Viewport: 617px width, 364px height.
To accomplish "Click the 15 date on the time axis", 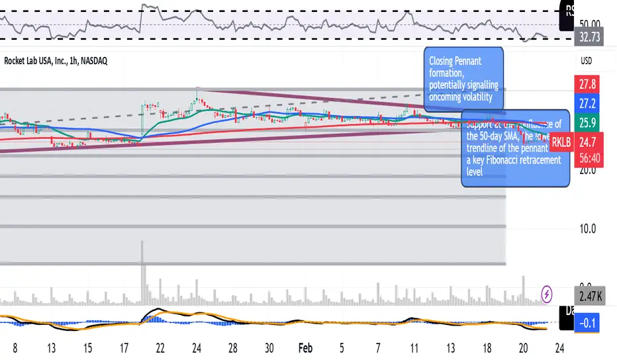I will (x=87, y=348).
